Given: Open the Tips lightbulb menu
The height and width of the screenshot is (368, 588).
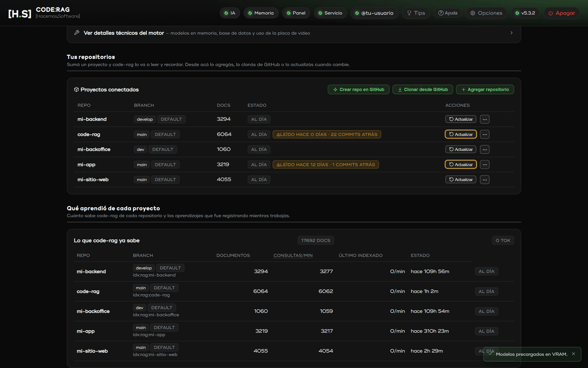Looking at the screenshot, I should [416, 13].
